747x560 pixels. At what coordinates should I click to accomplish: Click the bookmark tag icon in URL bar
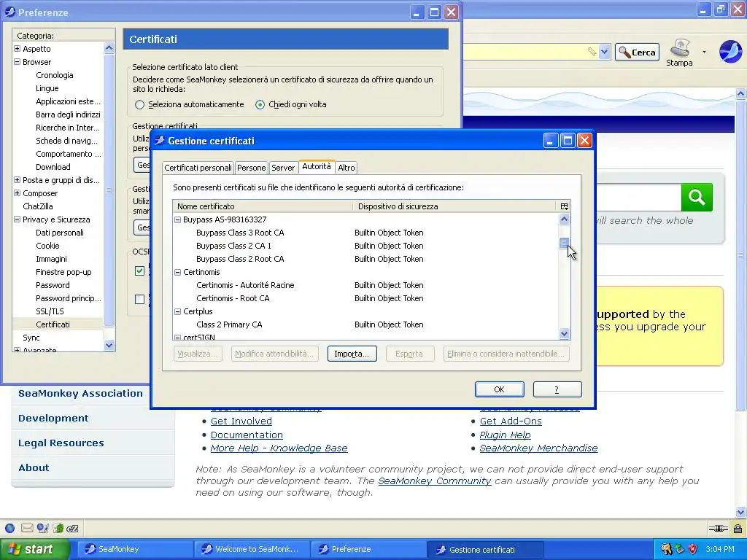tap(592, 52)
